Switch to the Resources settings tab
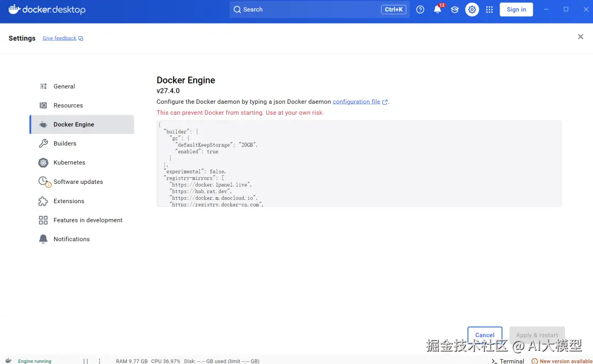 (82, 105)
